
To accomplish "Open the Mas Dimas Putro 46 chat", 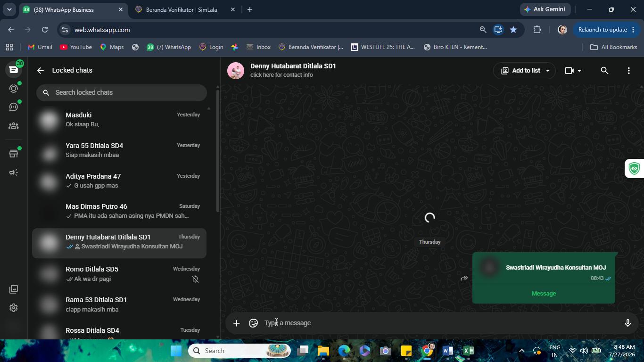I will 119,211.
